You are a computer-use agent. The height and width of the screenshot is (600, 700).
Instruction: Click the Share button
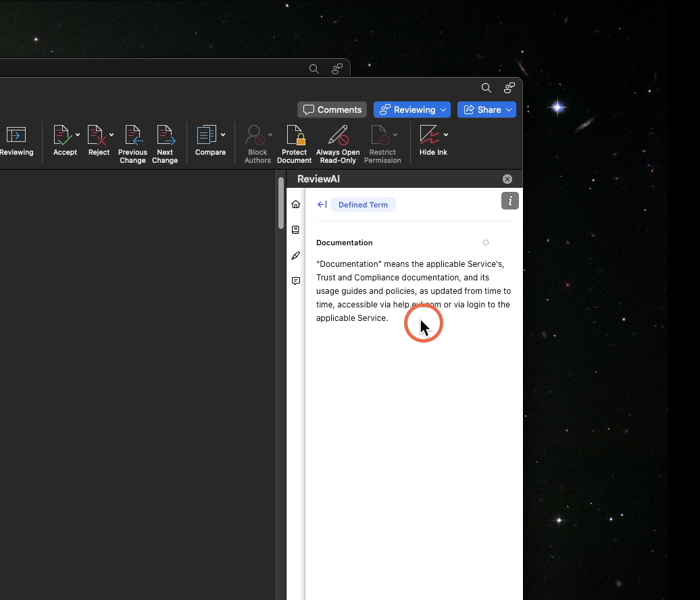click(x=486, y=110)
